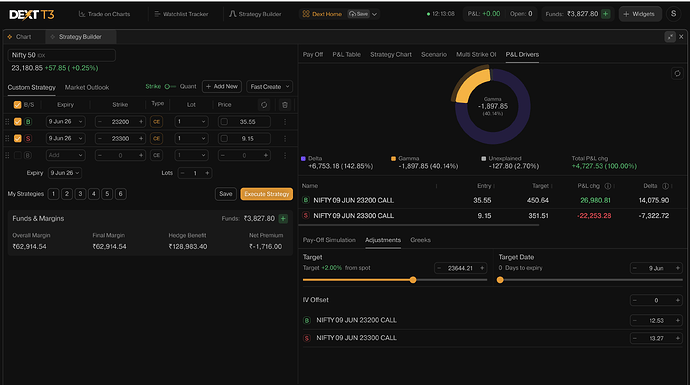
Task: Click info icon next to Delta column
Action: tap(665, 186)
